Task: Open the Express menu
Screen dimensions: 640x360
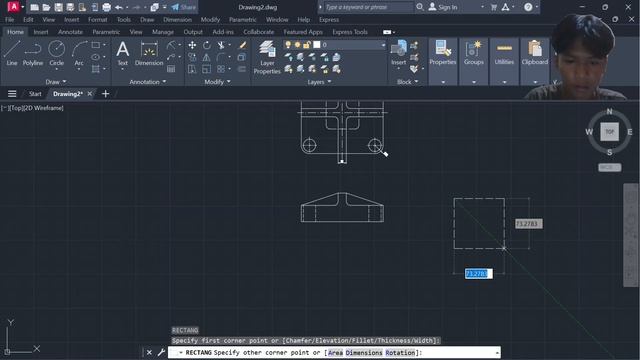Action: (x=329, y=20)
